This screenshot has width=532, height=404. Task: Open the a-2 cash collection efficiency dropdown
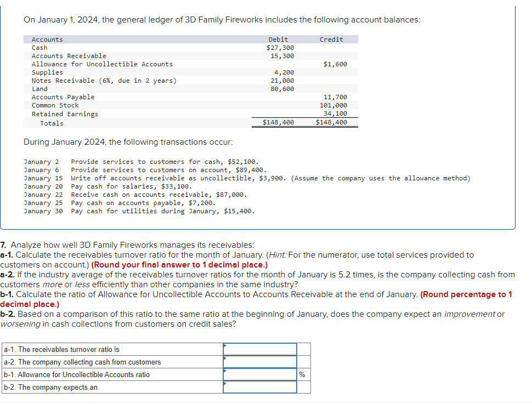[x=260, y=362]
